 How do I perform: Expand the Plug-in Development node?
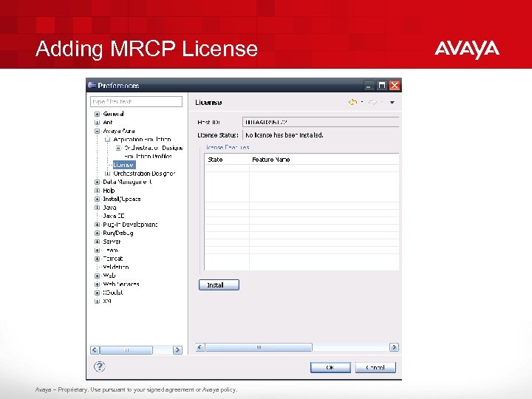tap(97, 225)
